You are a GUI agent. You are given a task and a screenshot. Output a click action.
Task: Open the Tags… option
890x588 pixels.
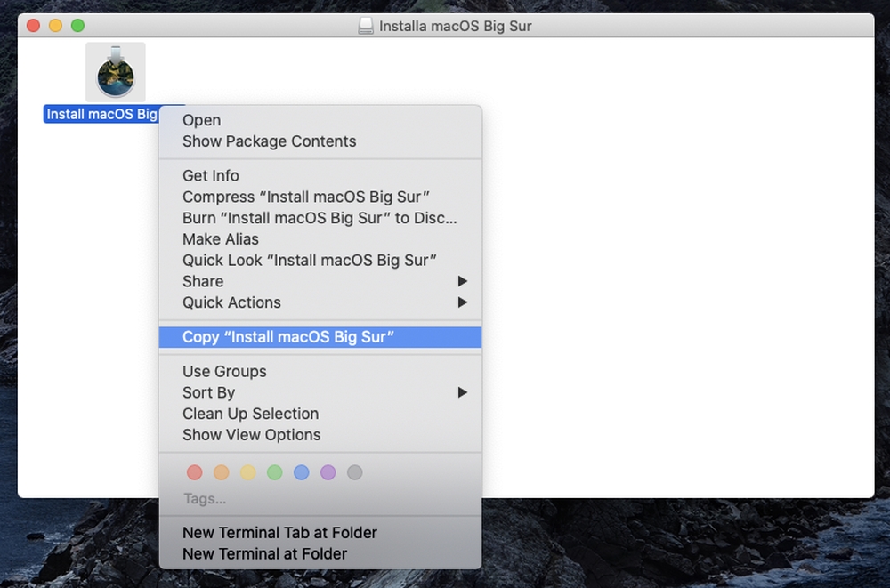click(205, 499)
